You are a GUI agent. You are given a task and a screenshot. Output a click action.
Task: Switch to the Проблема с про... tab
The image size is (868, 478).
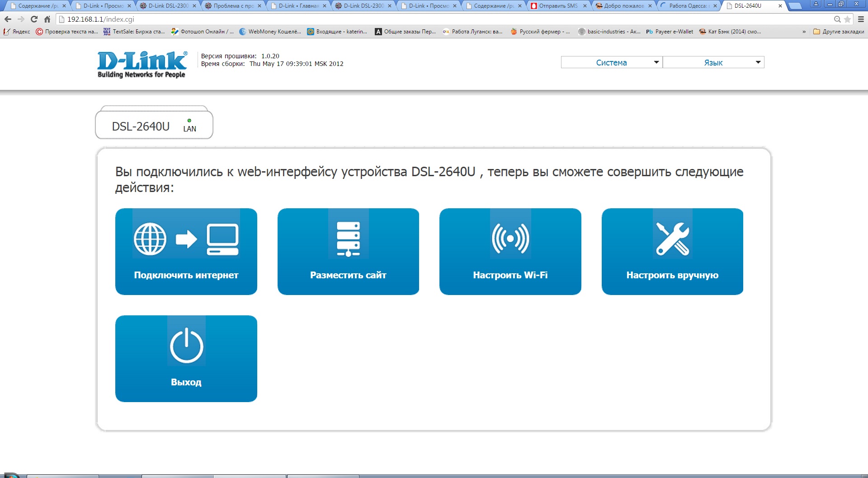point(233,6)
